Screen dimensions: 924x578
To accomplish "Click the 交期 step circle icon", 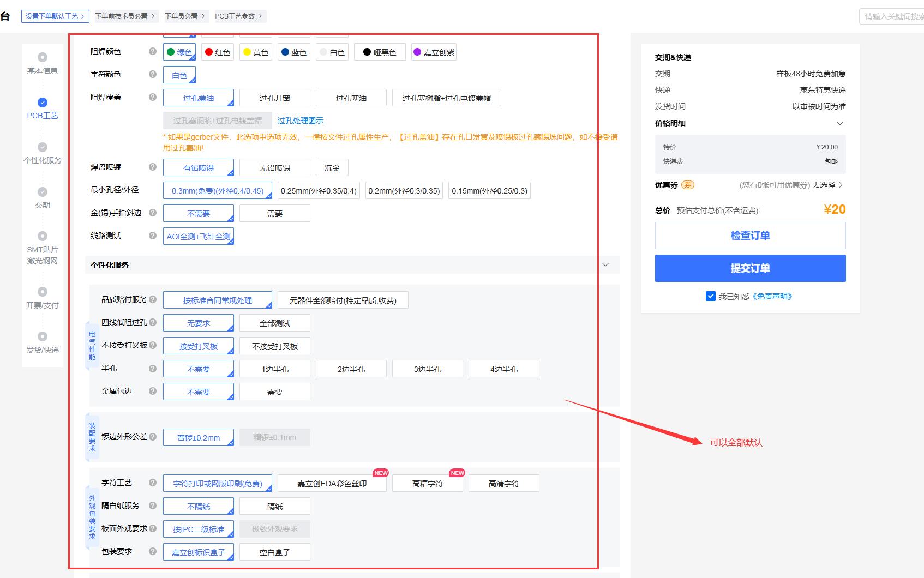I will [x=43, y=191].
